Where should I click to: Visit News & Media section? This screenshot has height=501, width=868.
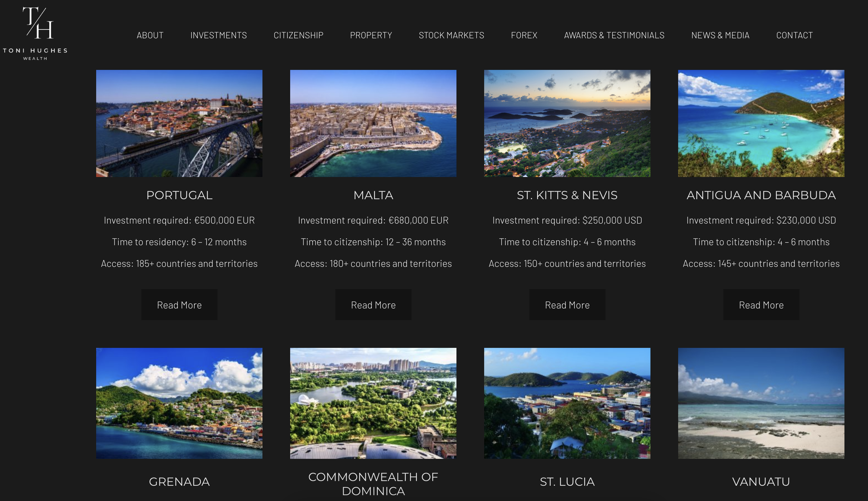click(x=720, y=35)
